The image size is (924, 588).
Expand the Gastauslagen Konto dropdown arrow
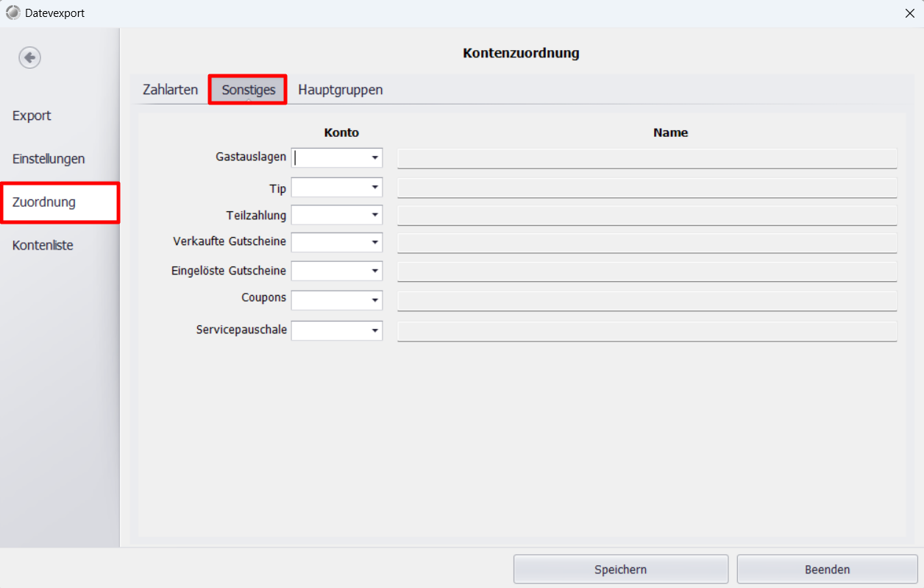click(374, 158)
